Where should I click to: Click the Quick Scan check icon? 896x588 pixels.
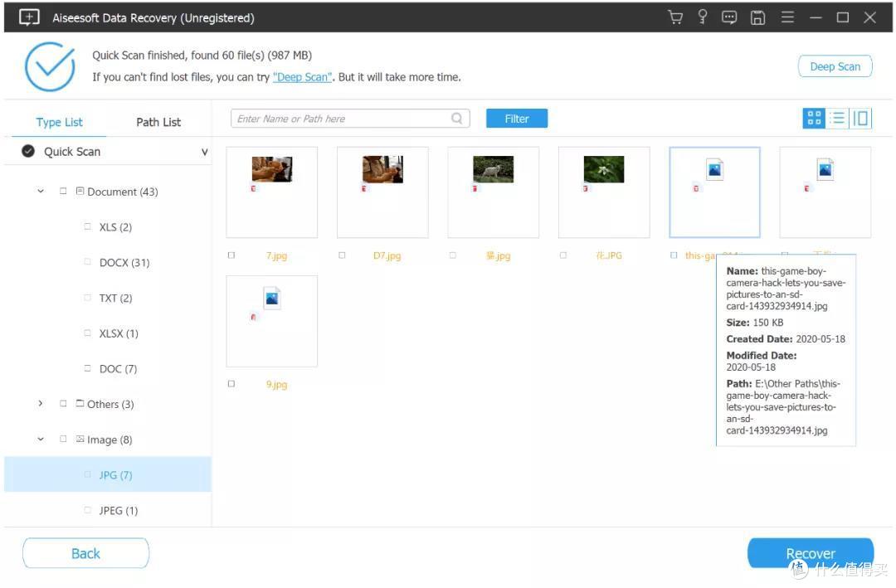click(x=28, y=151)
